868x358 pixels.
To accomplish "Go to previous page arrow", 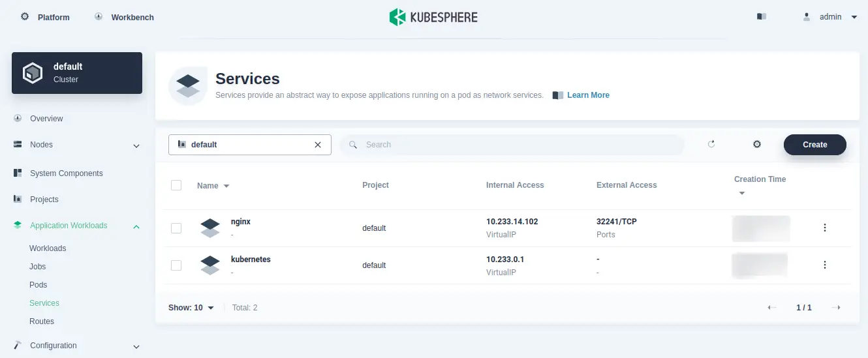I will (x=772, y=308).
